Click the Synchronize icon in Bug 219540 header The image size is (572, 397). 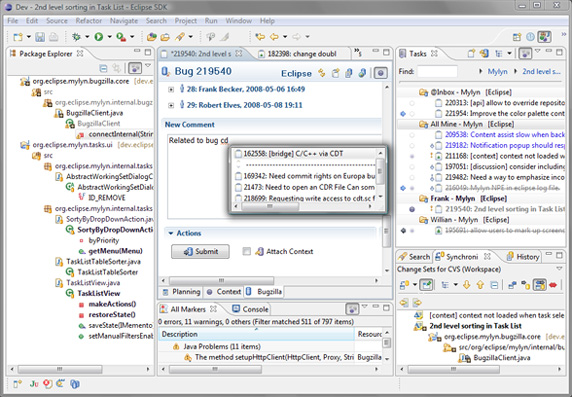pyautogui.click(x=321, y=73)
